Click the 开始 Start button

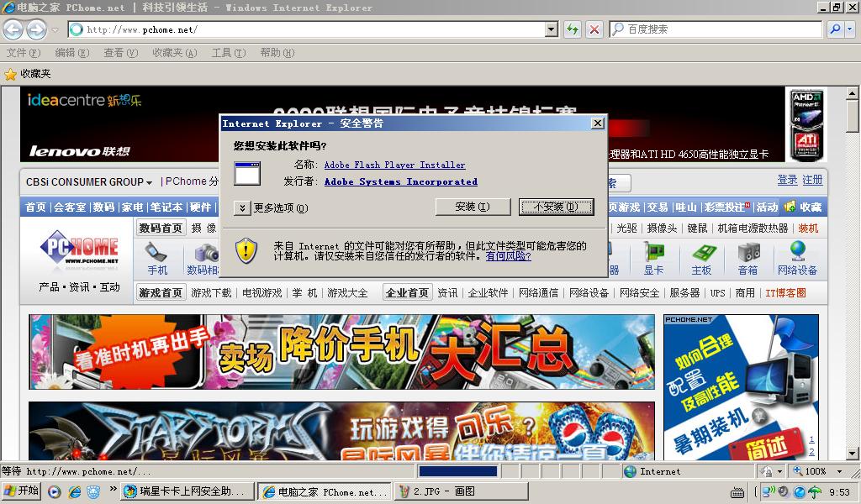coord(21,491)
